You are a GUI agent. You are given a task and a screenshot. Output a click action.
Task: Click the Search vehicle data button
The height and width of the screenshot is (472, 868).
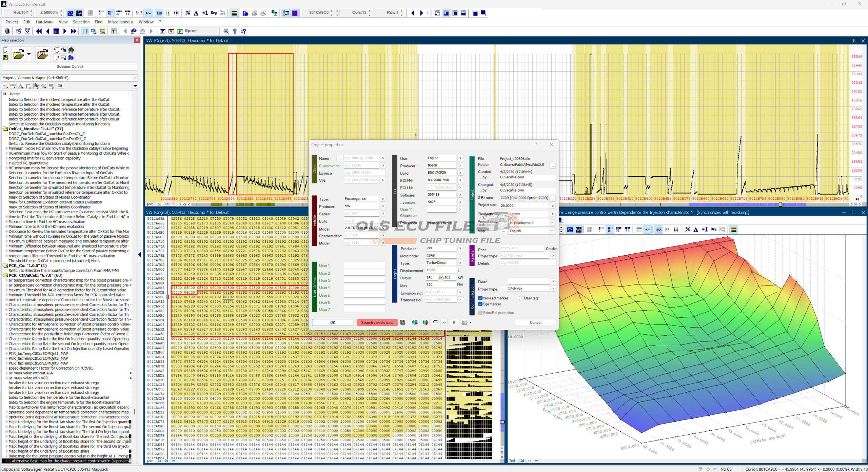[377, 322]
